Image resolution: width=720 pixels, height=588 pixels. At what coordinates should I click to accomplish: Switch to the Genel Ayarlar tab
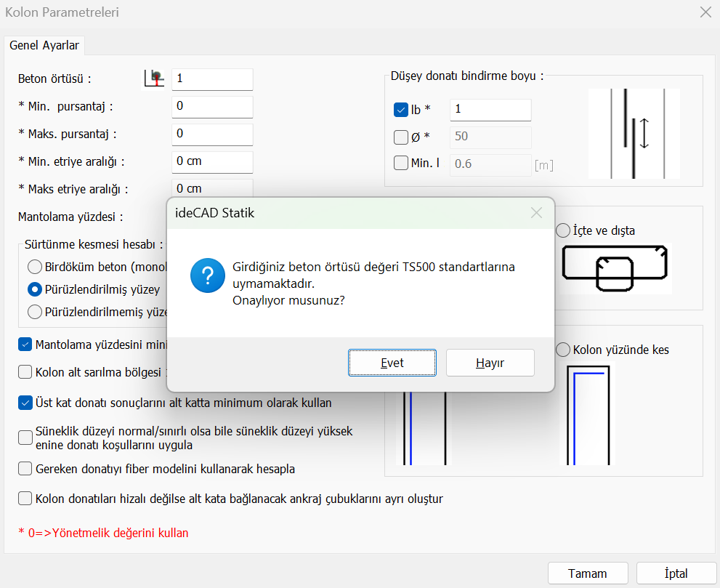[44, 45]
